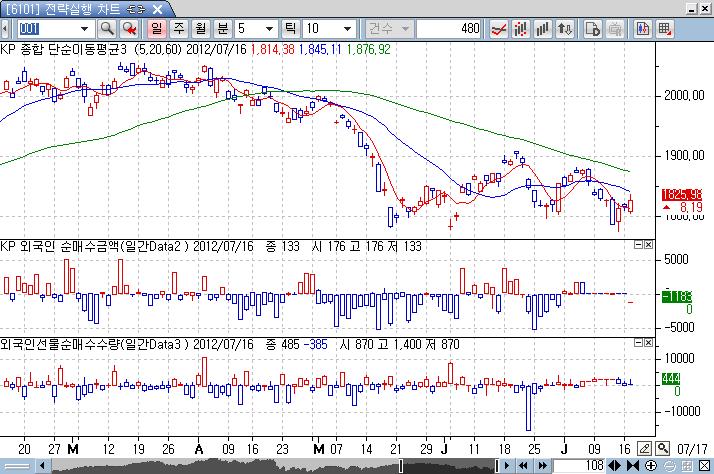Minimize the foreign net buying amount panel
The width and height of the screenshot is (714, 474).
tap(639, 245)
